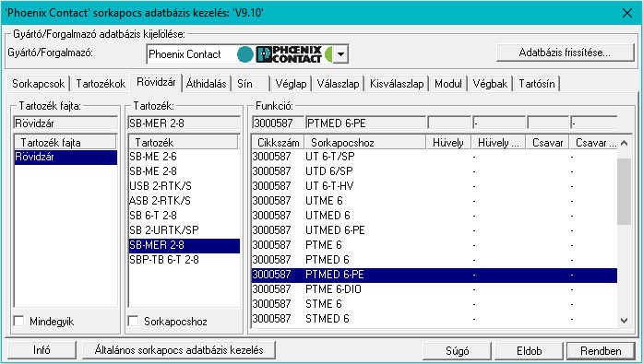Switch to the Áthidalás tab
643x364 pixels.
pyautogui.click(x=206, y=84)
